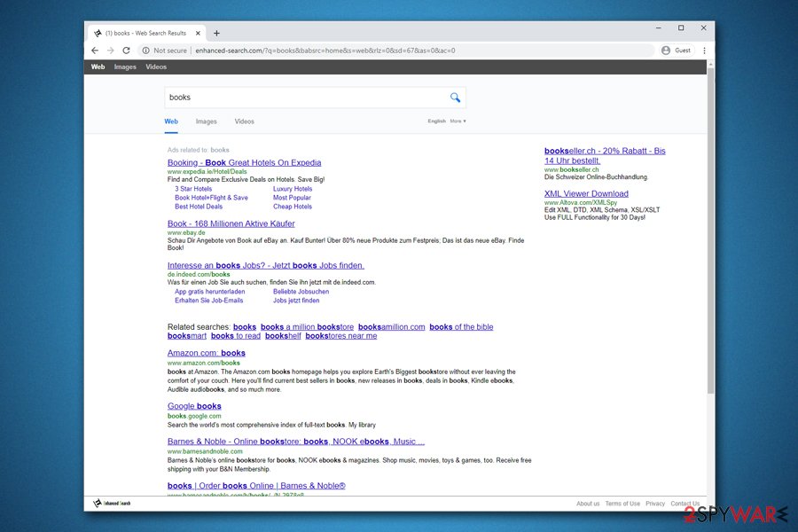Switch to the Videos tab below search box
This screenshot has height=532, width=798.
245,121
